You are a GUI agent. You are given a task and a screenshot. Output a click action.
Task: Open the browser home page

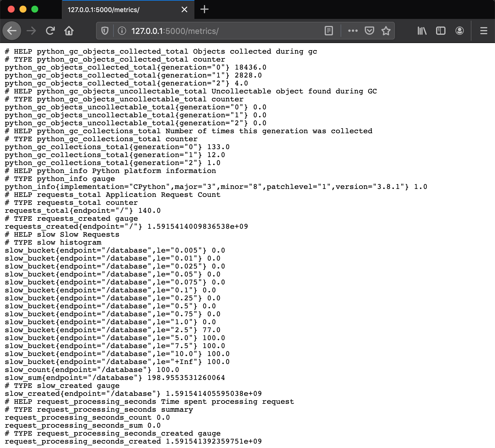(69, 31)
